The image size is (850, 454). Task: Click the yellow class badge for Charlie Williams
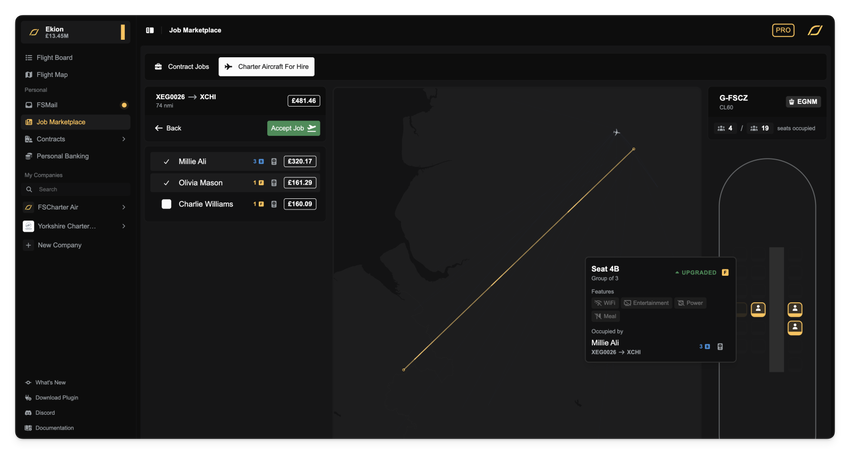coord(261,204)
